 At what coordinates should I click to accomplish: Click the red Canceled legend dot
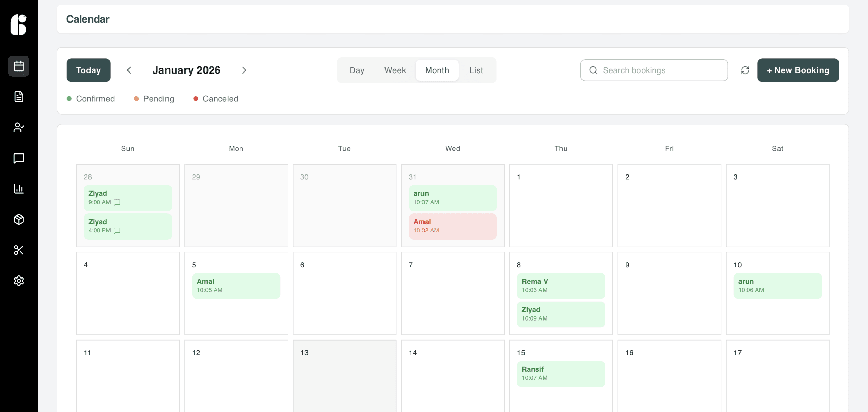coord(196,99)
